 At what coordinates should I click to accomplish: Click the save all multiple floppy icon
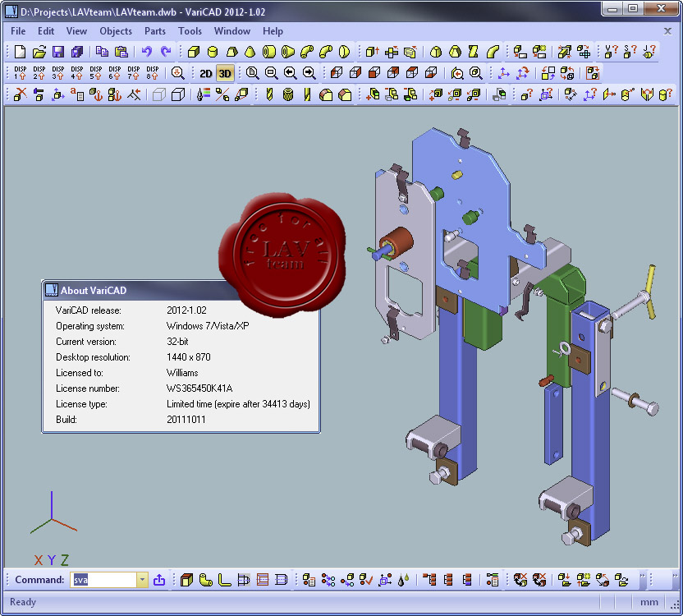pos(77,52)
